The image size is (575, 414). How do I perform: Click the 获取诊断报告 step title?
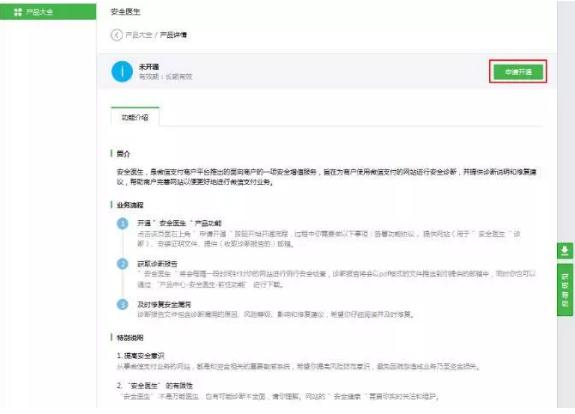[157, 264]
